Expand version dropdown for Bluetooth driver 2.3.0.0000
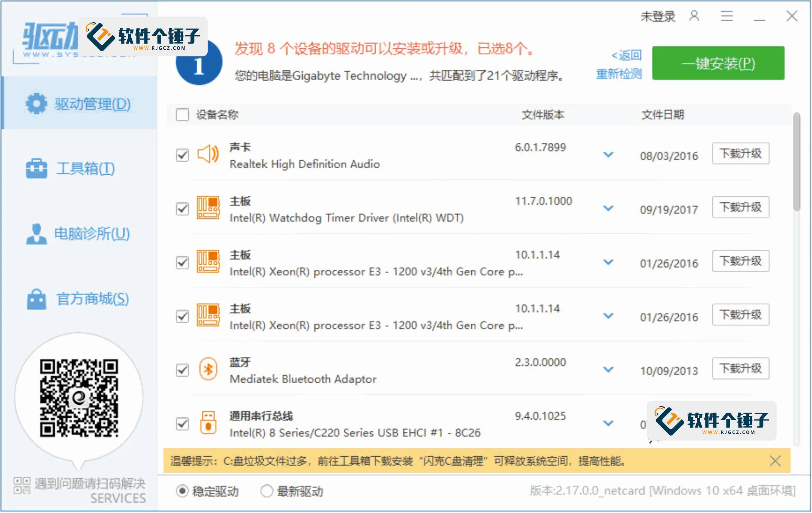Image resolution: width=812 pixels, height=513 pixels. pyautogui.click(x=608, y=370)
